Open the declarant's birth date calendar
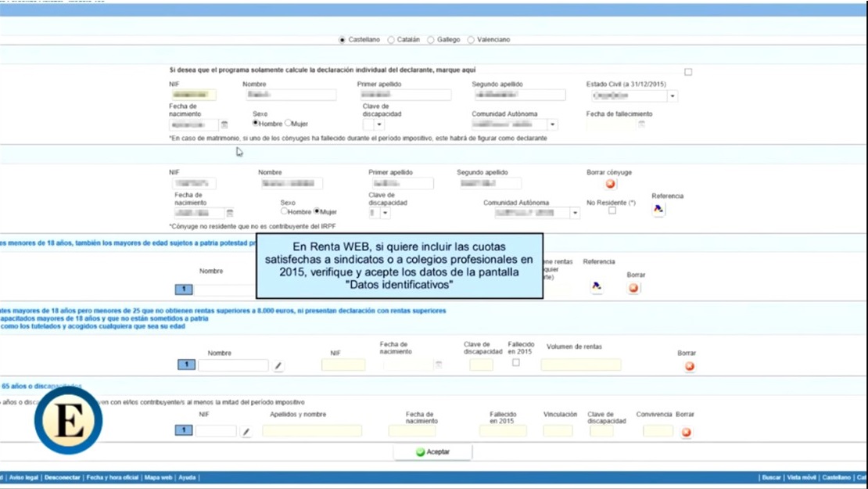 (x=224, y=124)
